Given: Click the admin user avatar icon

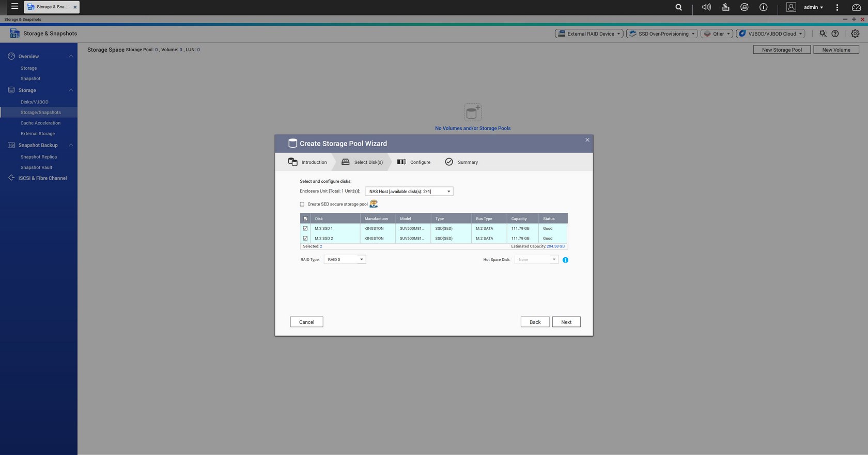Looking at the screenshot, I should point(791,7).
